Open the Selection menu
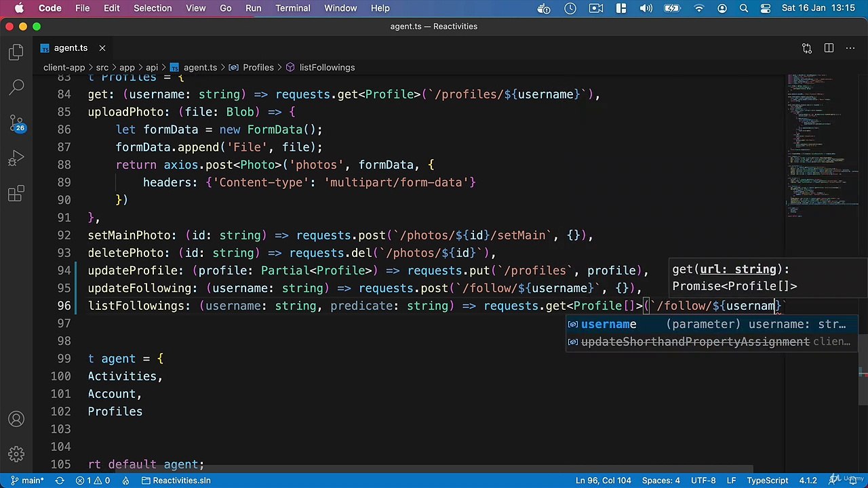 [153, 8]
